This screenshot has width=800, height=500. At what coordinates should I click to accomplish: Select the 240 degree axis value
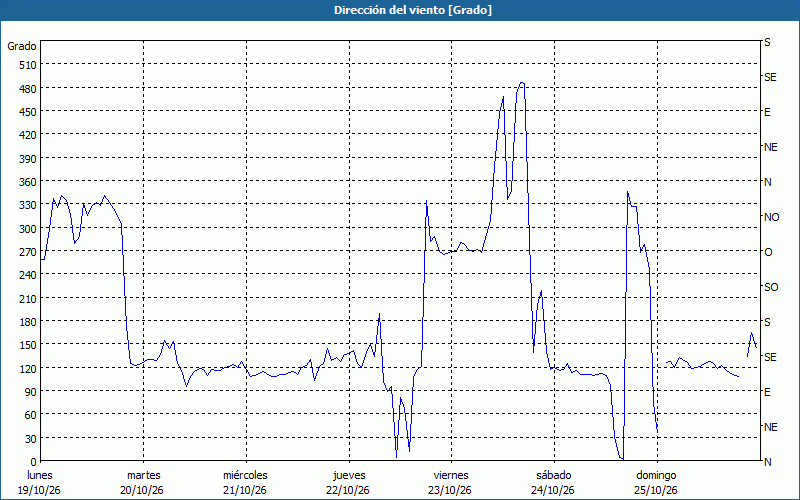27,275
